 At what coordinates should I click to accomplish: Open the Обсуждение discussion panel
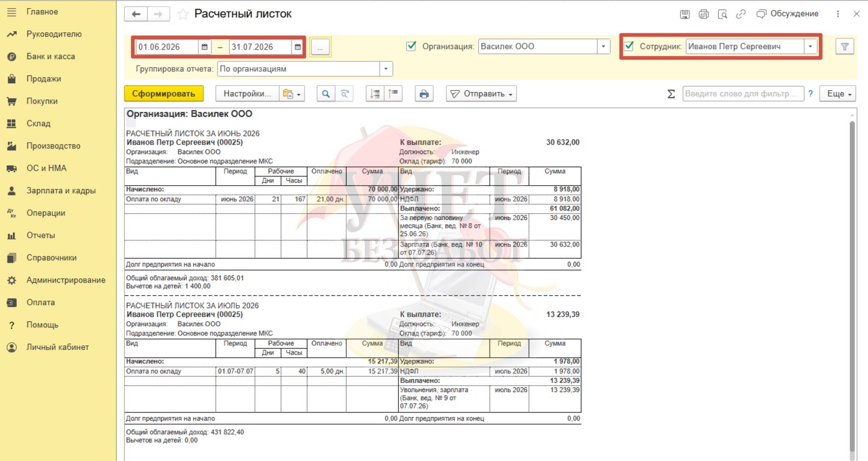787,14
